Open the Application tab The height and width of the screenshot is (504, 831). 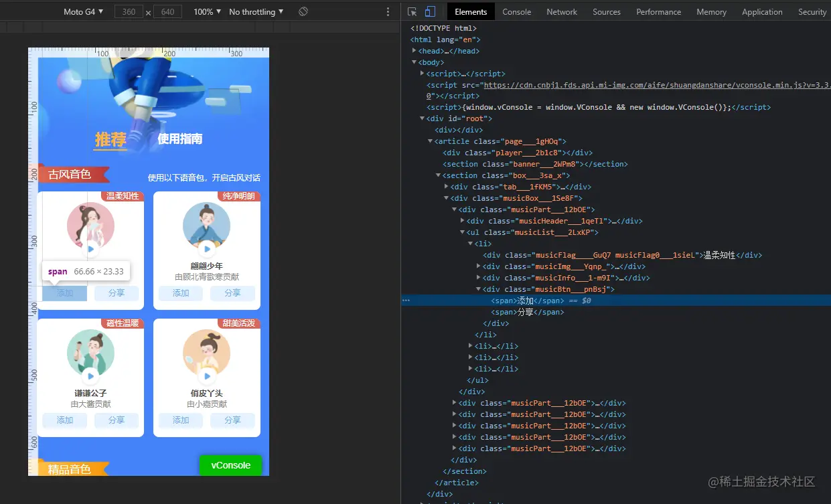(x=762, y=11)
